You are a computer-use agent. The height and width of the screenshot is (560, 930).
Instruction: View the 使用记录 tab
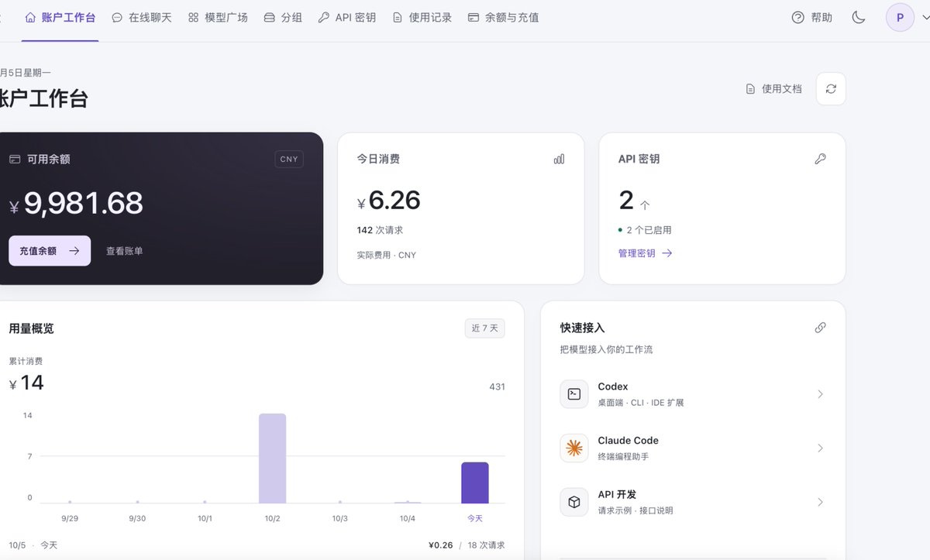click(x=422, y=17)
